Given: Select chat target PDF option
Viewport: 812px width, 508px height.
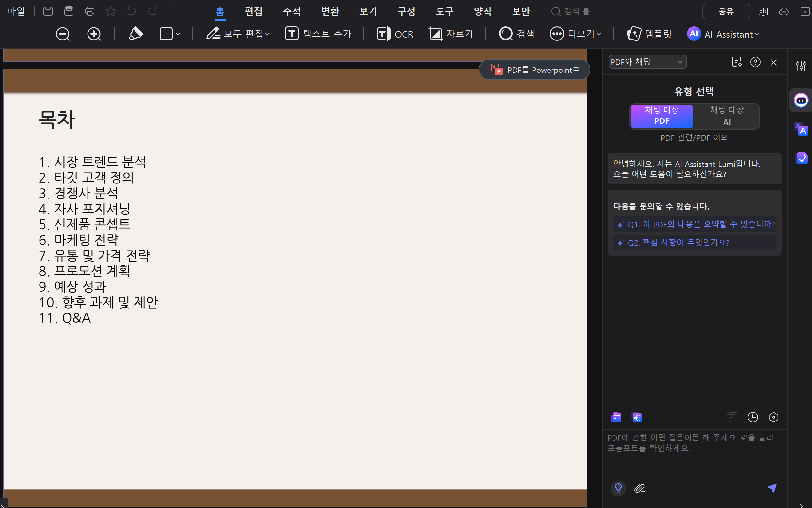Looking at the screenshot, I should (662, 116).
